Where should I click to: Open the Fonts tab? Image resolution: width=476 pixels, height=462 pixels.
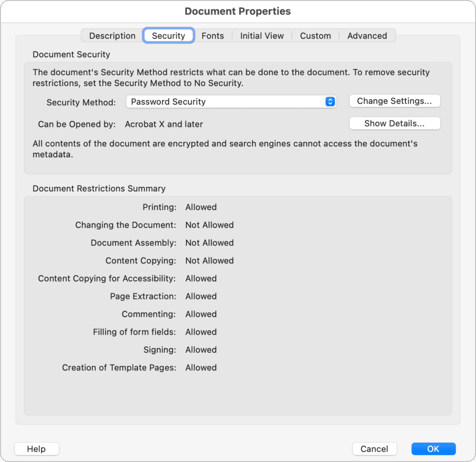click(212, 36)
